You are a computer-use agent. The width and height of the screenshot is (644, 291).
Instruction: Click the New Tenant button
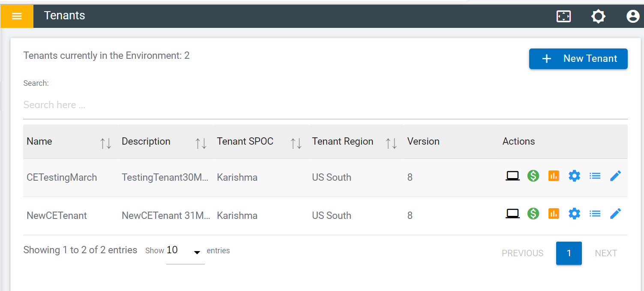pyautogui.click(x=578, y=59)
